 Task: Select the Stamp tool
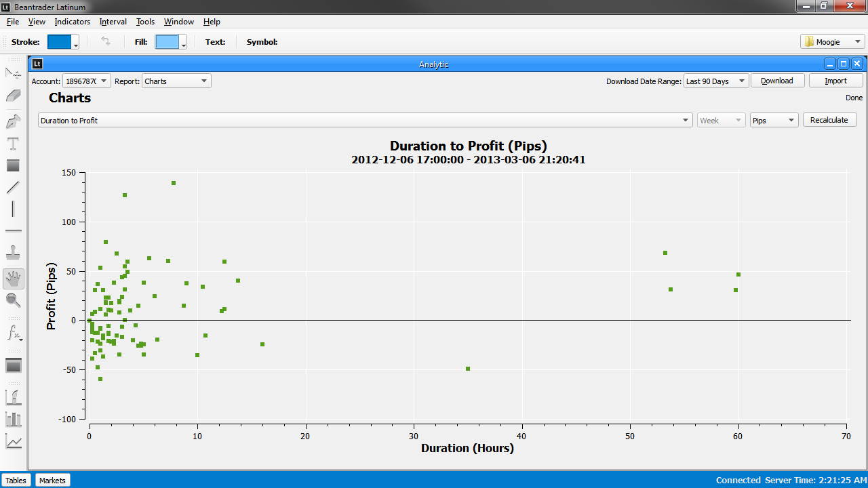pos(14,253)
